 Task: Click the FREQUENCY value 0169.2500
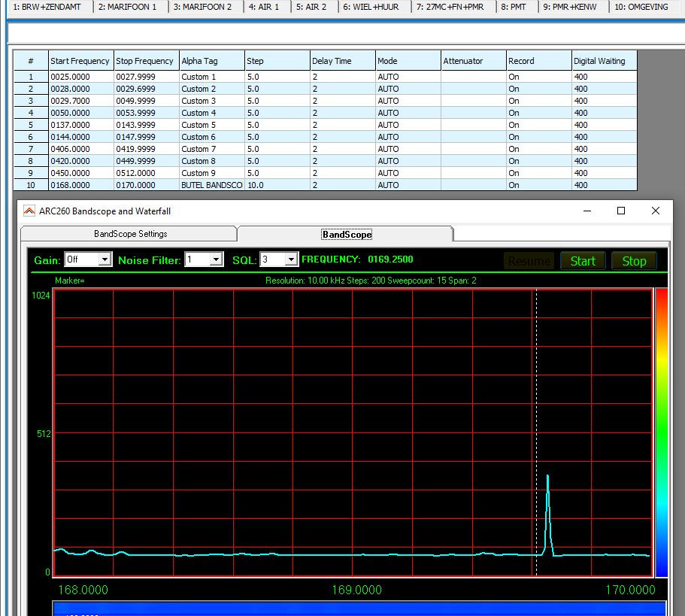tap(390, 259)
